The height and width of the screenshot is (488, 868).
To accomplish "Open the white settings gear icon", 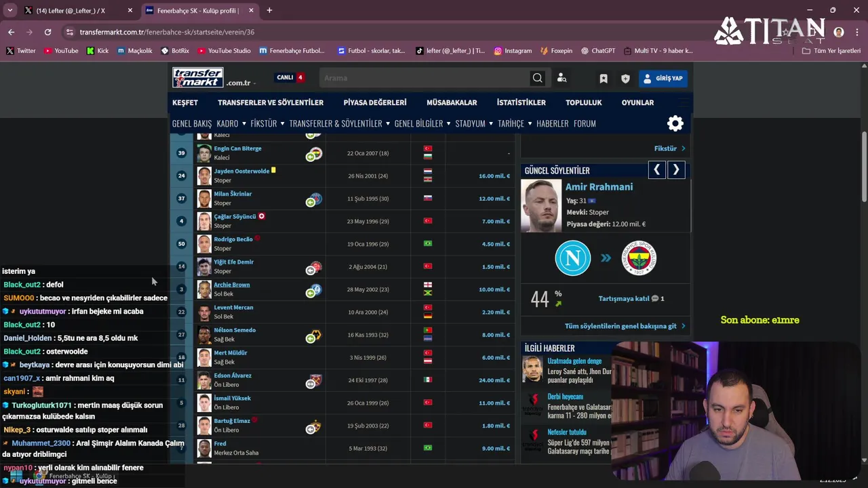I will click(x=675, y=123).
